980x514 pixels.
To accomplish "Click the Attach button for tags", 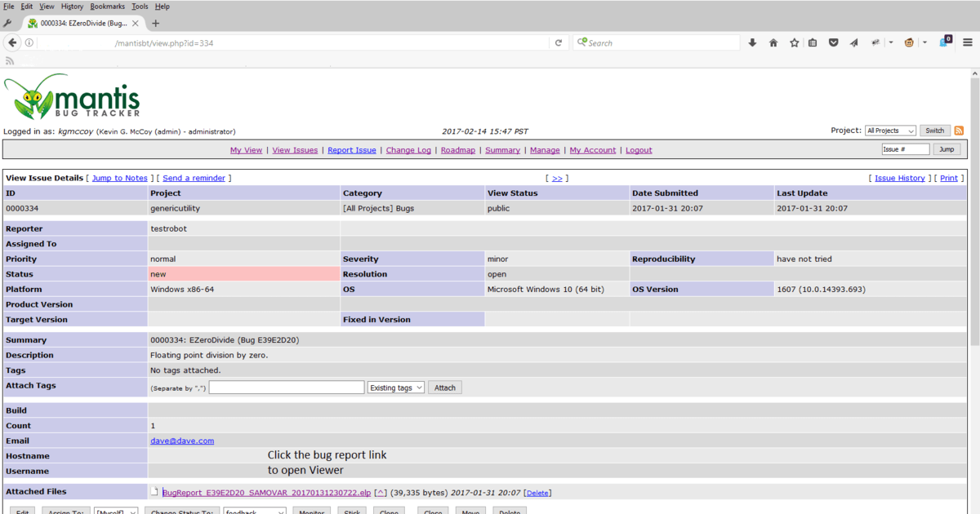I will coord(445,387).
